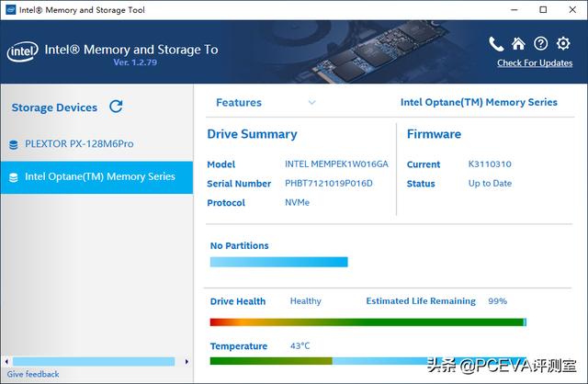Close the Intel Memory and Storage Tool window
The width and height of the screenshot is (588, 384).
pyautogui.click(x=572, y=10)
